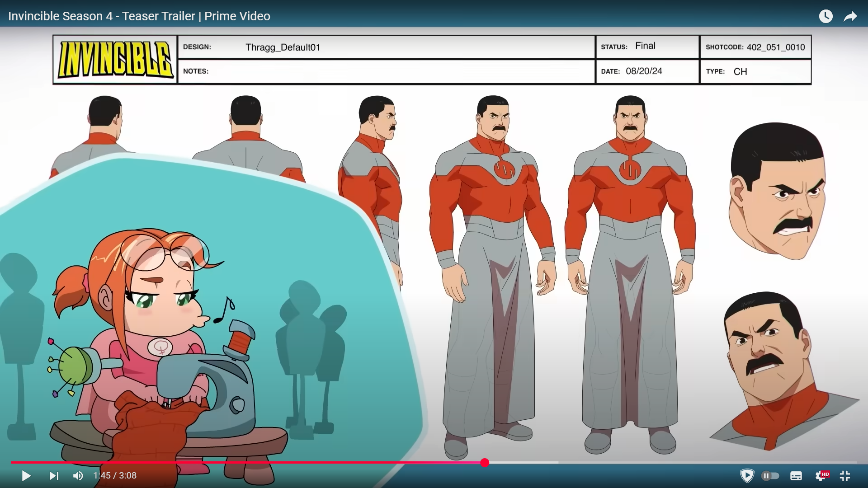
Task: Seek to the start of the red played progress bar
Action: (x=13, y=462)
